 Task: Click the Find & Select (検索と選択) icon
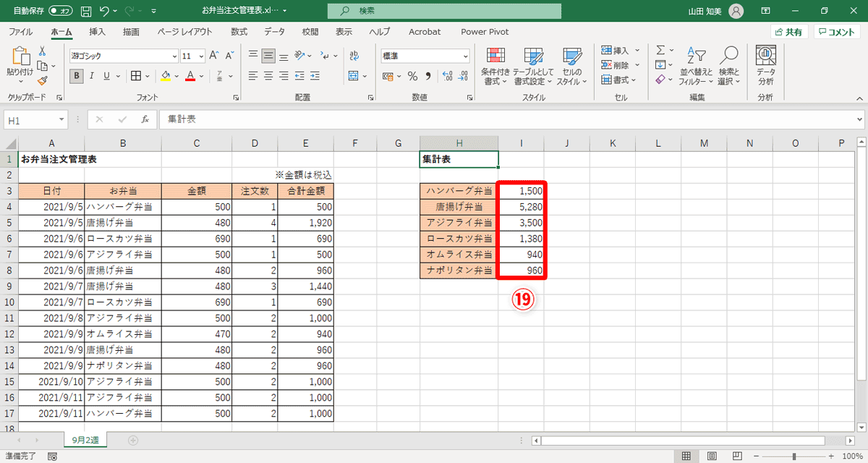729,65
